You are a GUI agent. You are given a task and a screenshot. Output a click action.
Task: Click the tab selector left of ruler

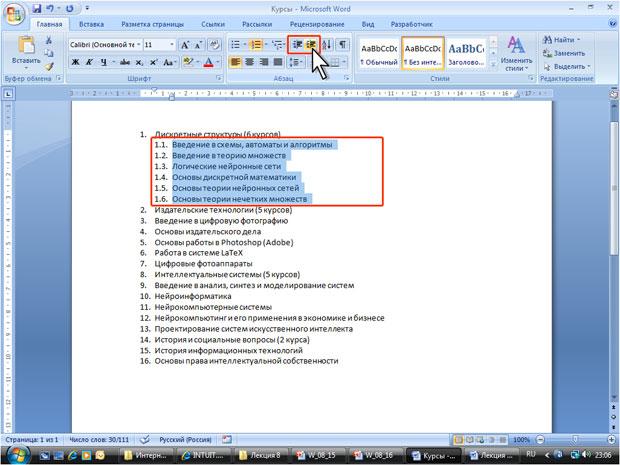click(8, 94)
